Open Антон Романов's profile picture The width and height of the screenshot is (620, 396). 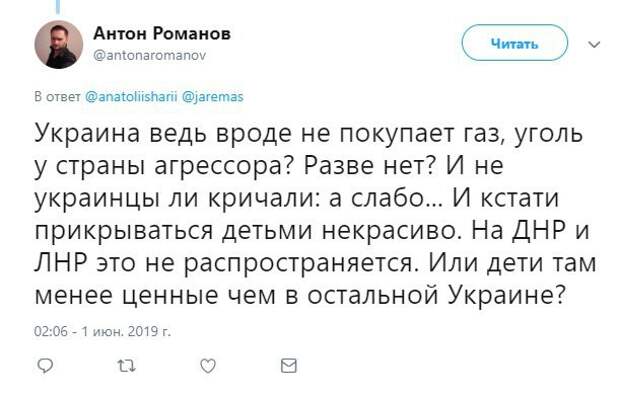[x=59, y=44]
